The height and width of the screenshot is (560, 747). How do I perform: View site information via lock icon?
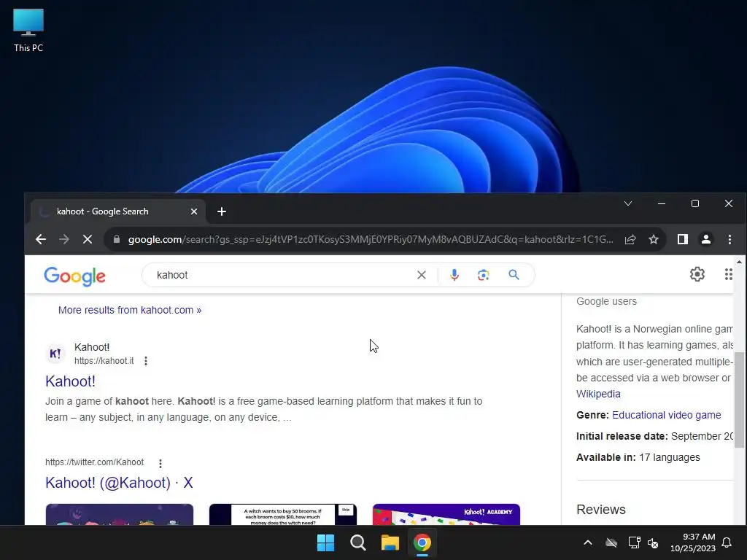click(117, 239)
